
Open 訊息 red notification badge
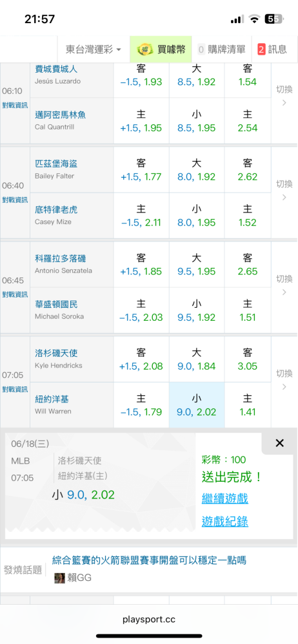261,50
